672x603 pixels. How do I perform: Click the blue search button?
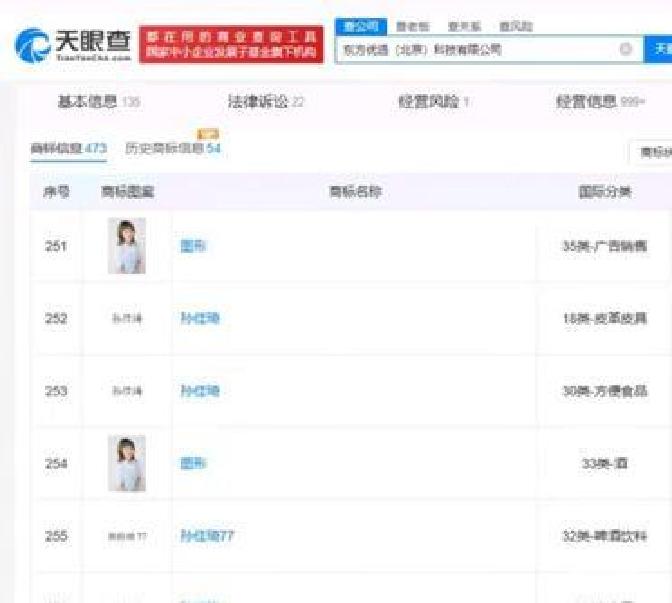(x=658, y=49)
